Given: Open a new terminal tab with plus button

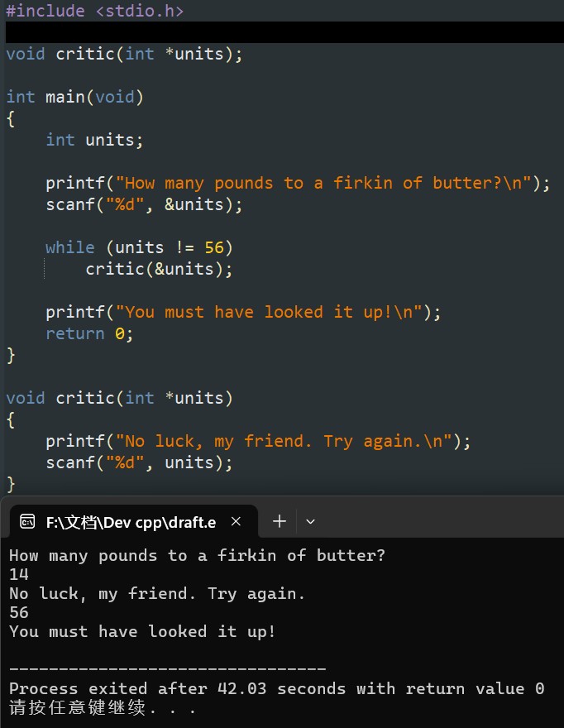Looking at the screenshot, I should pyautogui.click(x=280, y=521).
